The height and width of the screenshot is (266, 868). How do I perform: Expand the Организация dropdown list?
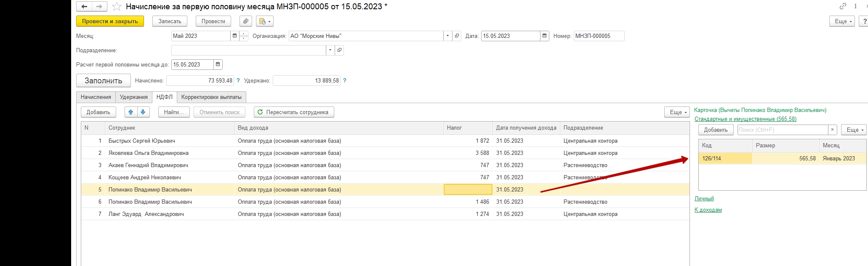[447, 36]
